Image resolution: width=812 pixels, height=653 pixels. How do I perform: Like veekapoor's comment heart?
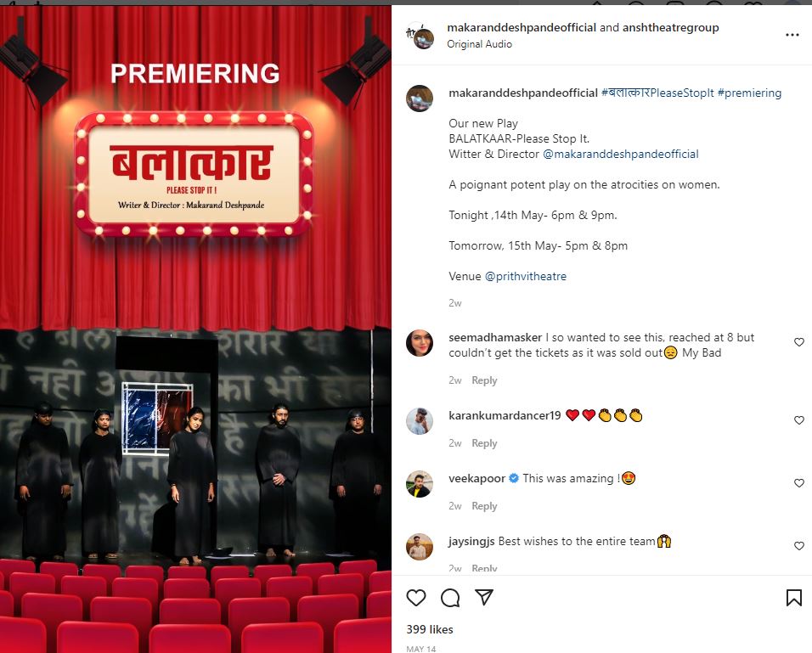click(799, 482)
